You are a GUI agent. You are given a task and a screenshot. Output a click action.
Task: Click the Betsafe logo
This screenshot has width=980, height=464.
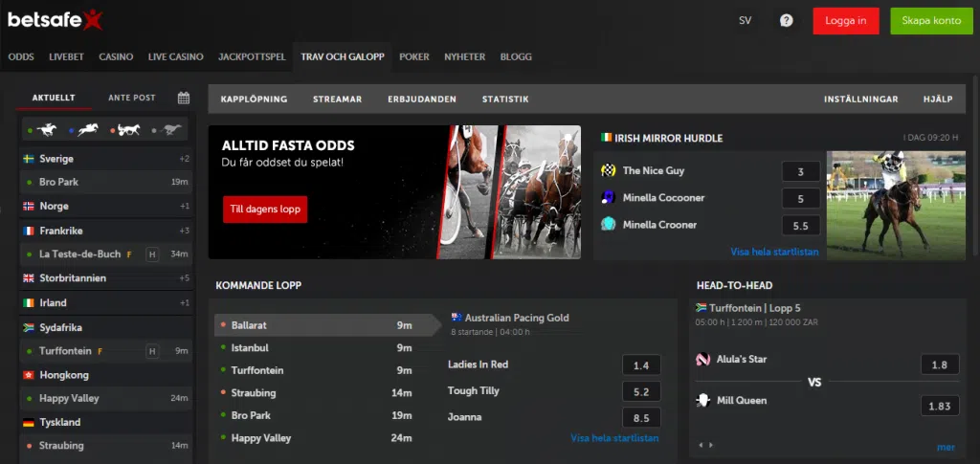click(55, 20)
